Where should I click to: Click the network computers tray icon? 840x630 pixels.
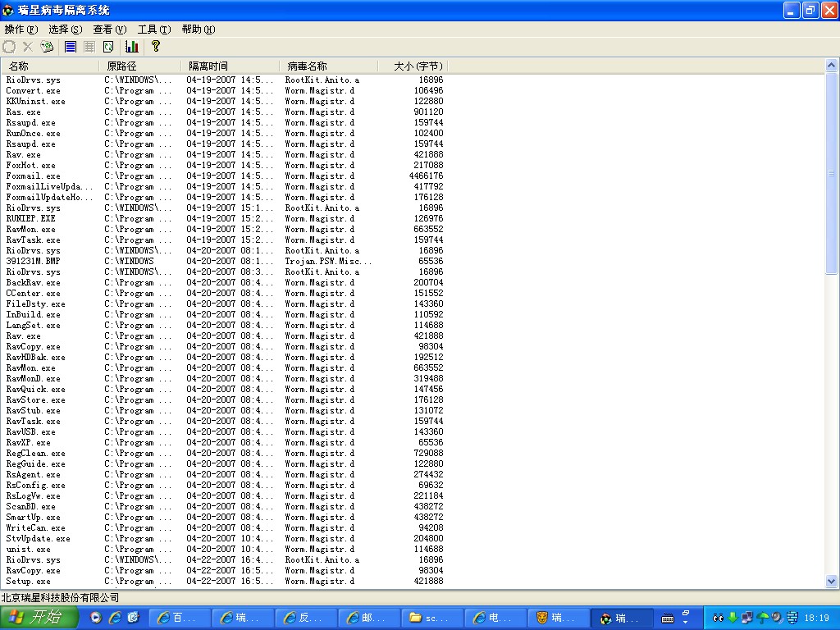(747, 619)
